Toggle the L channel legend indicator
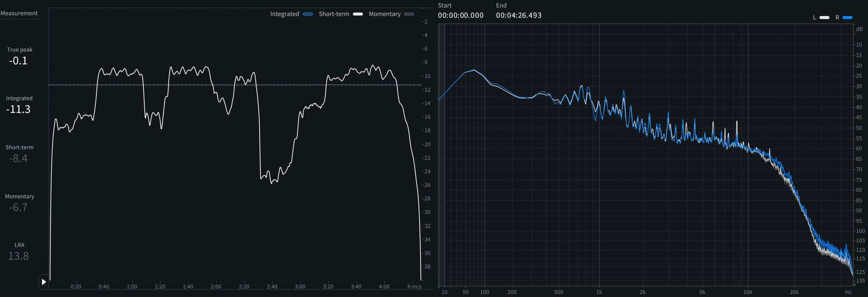The width and height of the screenshot is (868, 297). tap(824, 17)
